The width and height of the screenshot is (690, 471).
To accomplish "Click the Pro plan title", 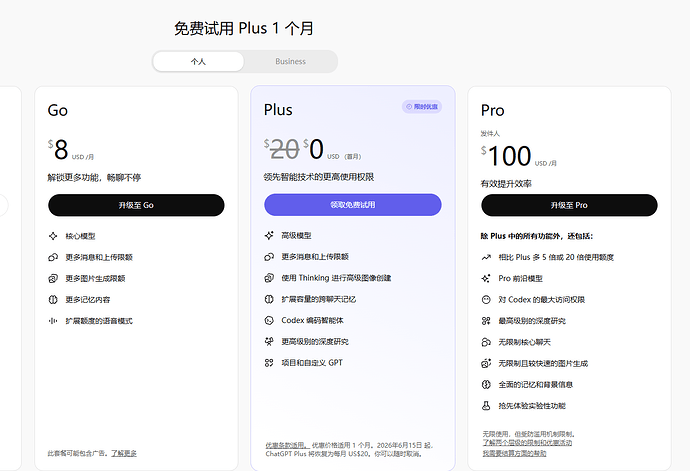I will coord(492,110).
